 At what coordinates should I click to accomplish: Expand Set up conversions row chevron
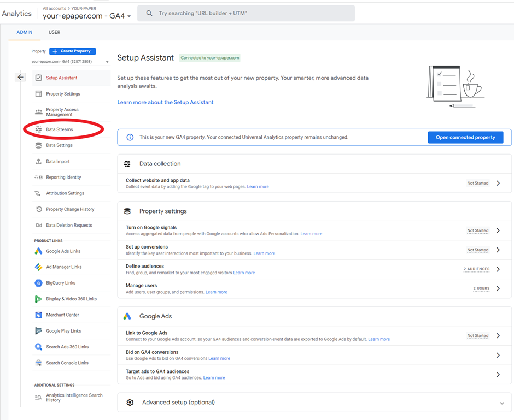click(498, 250)
